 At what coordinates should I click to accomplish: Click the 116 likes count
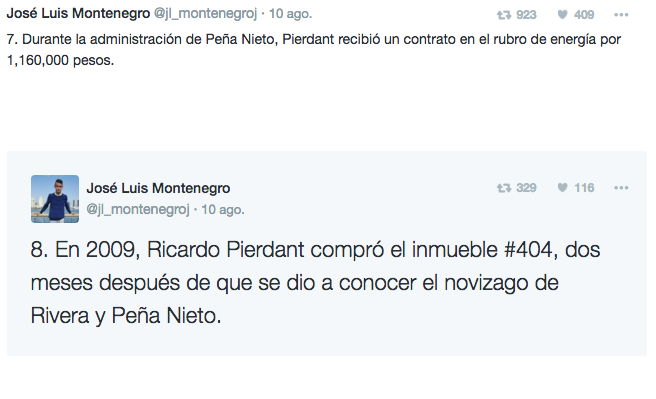point(584,188)
